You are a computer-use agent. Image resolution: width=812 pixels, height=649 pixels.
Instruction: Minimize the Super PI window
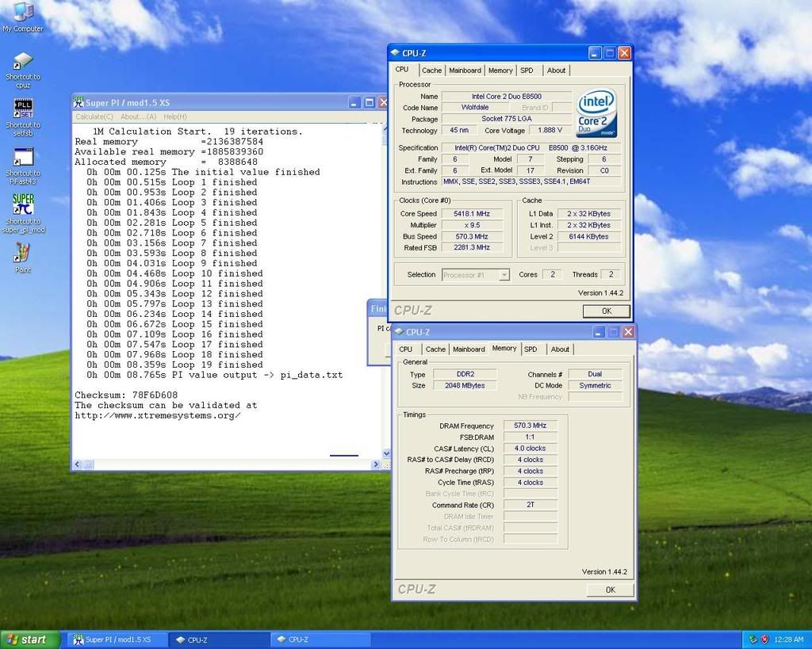click(354, 102)
